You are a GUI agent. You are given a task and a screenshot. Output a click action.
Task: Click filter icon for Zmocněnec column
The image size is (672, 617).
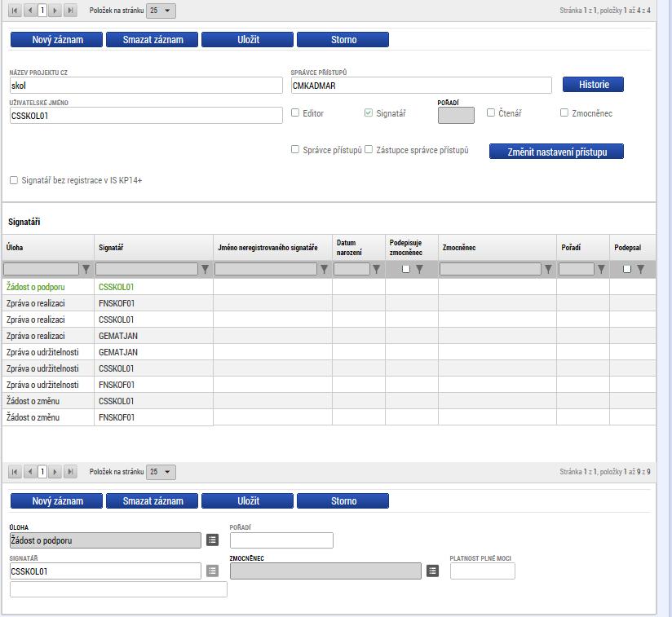point(548,269)
